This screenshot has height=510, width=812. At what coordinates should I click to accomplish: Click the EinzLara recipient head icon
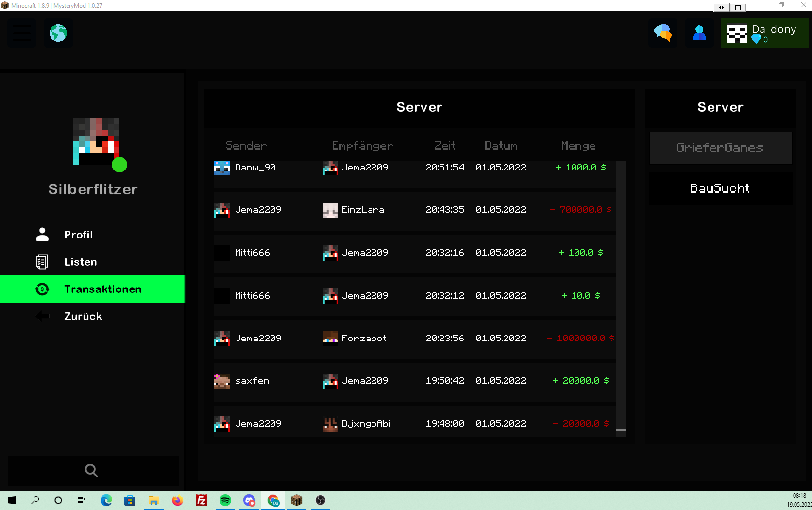click(x=331, y=210)
